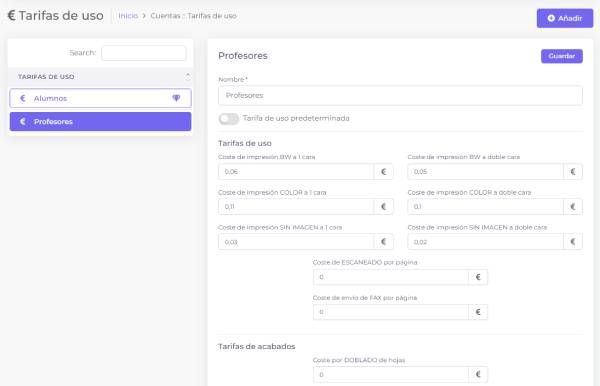Open the Inicio breadcrumb link

click(128, 16)
